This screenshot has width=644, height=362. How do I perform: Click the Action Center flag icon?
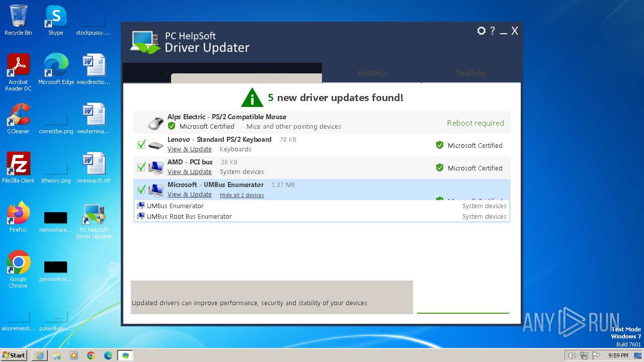click(596, 355)
